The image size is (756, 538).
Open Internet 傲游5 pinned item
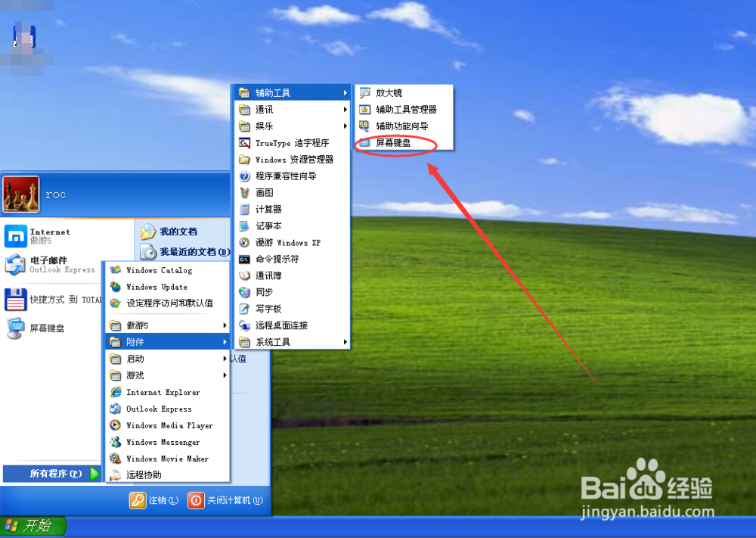[x=67, y=236]
